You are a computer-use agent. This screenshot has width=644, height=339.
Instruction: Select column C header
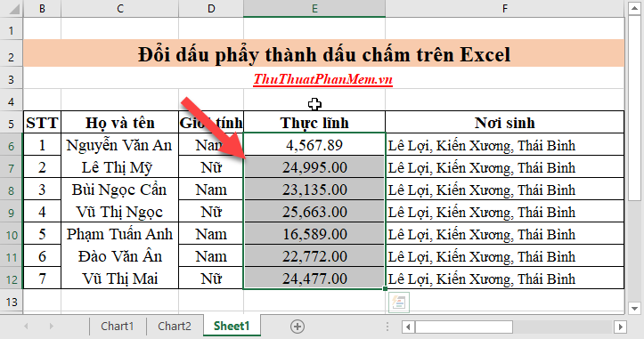click(120, 8)
